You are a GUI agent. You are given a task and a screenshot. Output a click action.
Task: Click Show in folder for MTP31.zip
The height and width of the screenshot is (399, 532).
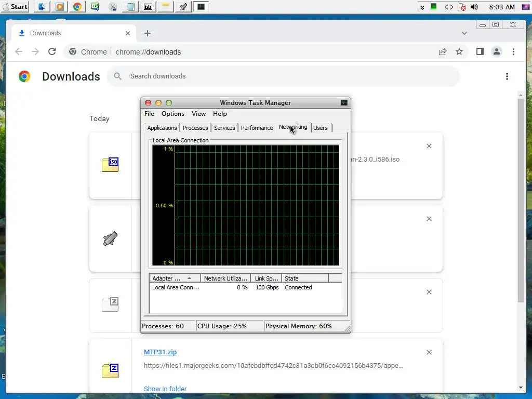165,389
